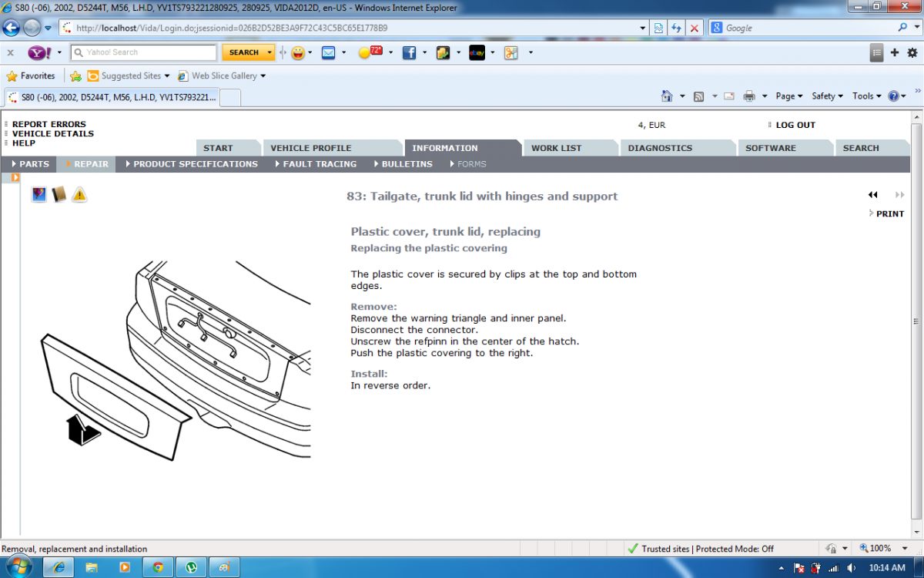Click the Compatibility View icon
This screenshot has height=578, width=924.
[x=659, y=28]
